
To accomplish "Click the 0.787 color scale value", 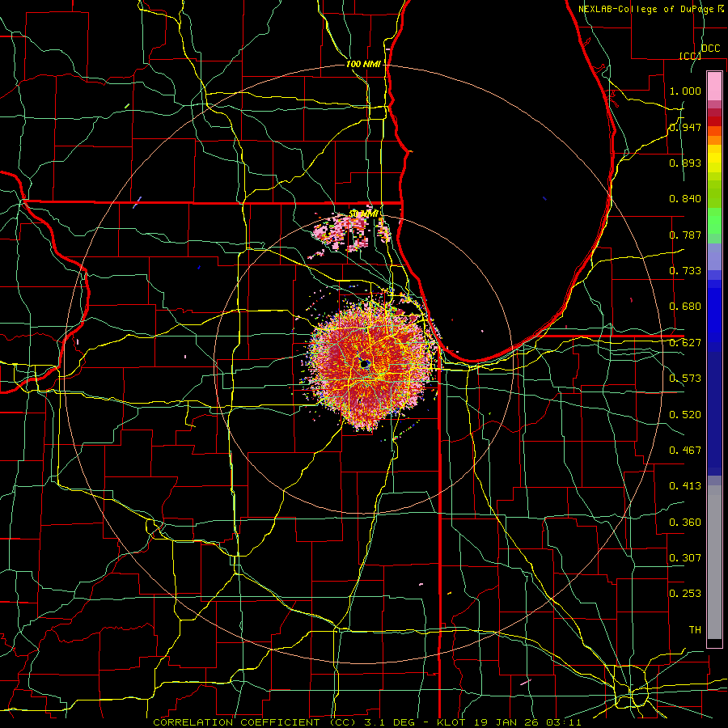I will tap(685, 235).
